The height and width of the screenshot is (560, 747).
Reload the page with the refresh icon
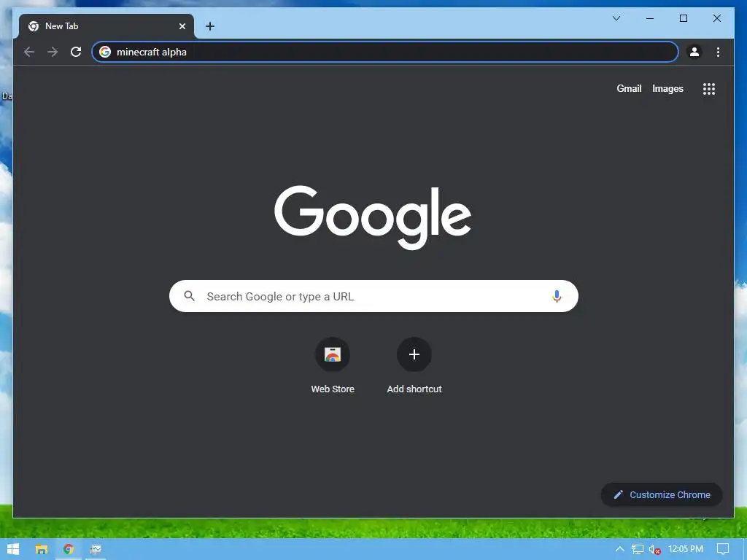(x=76, y=52)
